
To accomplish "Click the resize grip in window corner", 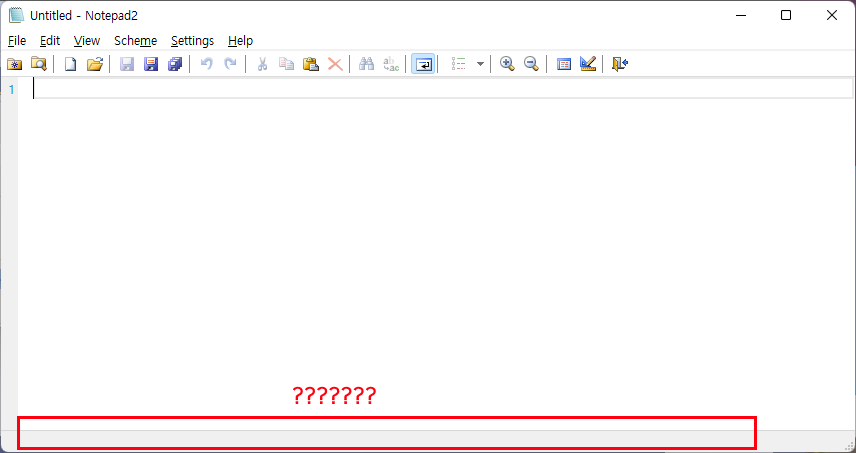I will 849,445.
